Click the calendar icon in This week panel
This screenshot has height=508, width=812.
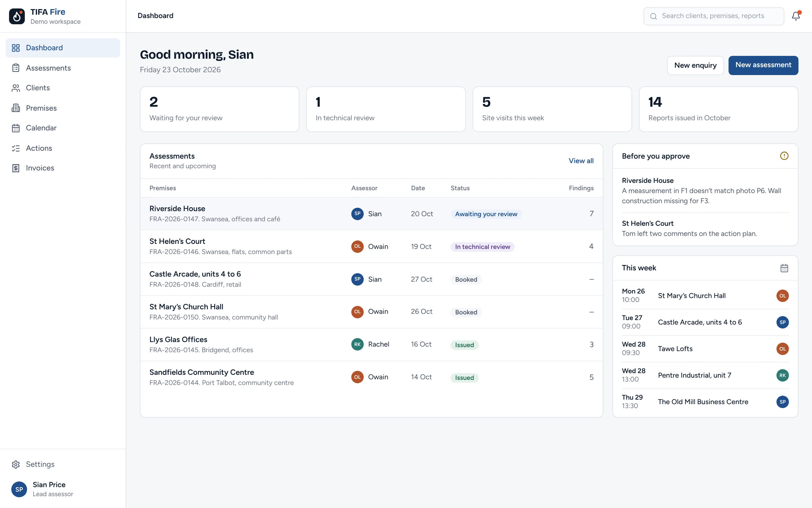click(x=784, y=268)
